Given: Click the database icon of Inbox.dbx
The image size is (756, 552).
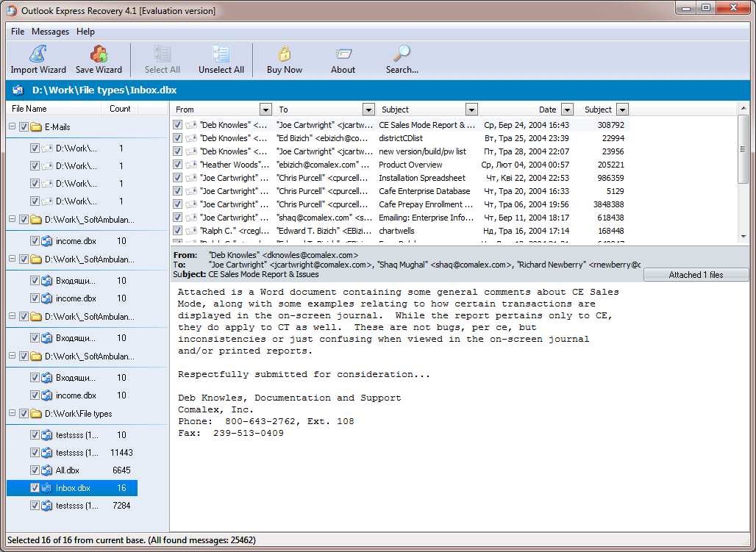Looking at the screenshot, I should pyautogui.click(x=47, y=488).
